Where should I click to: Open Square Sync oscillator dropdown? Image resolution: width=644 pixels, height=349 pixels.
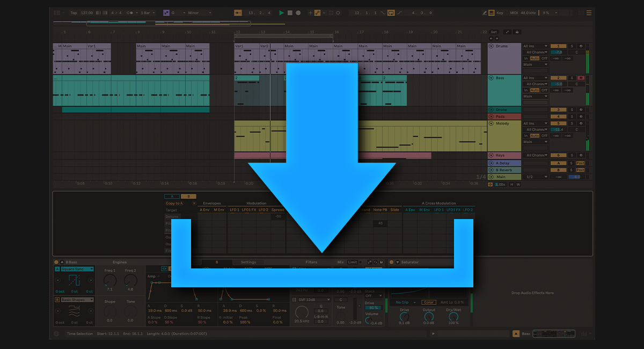click(77, 269)
